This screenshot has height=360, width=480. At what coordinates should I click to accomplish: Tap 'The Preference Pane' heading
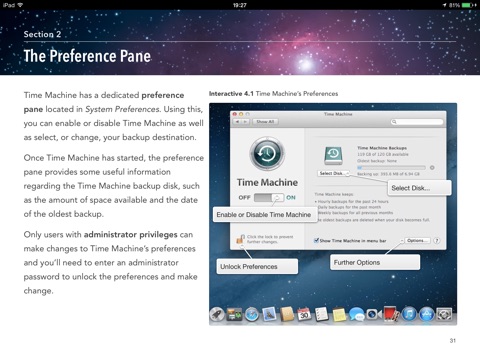pos(87,56)
